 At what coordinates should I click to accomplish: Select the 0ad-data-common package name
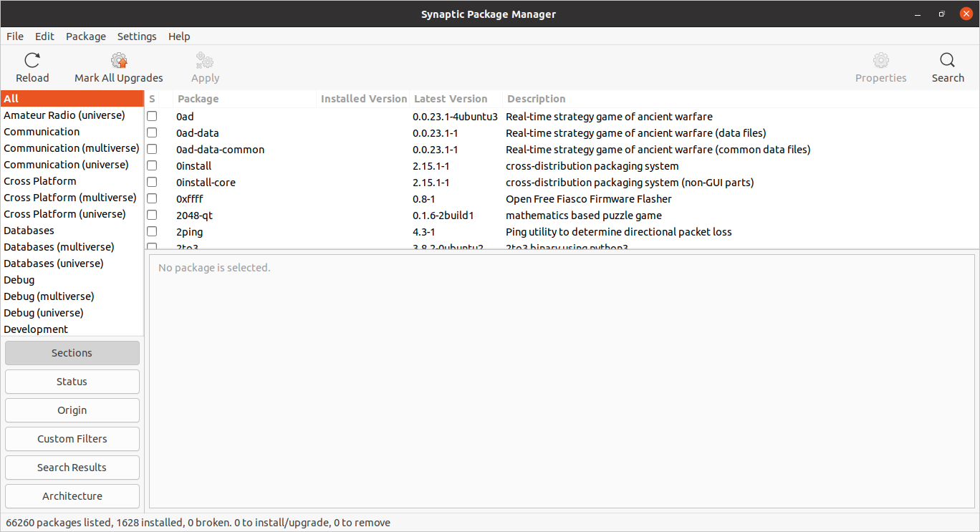click(x=221, y=150)
